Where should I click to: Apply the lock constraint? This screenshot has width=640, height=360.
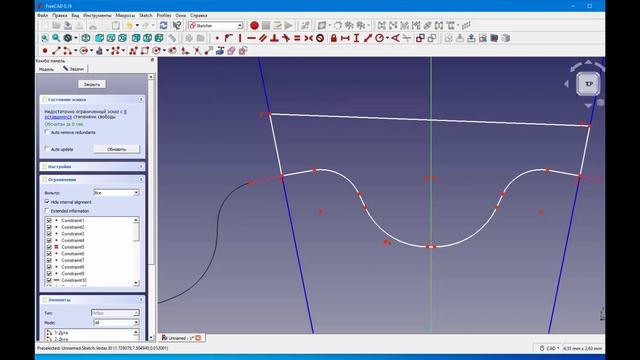(333, 38)
